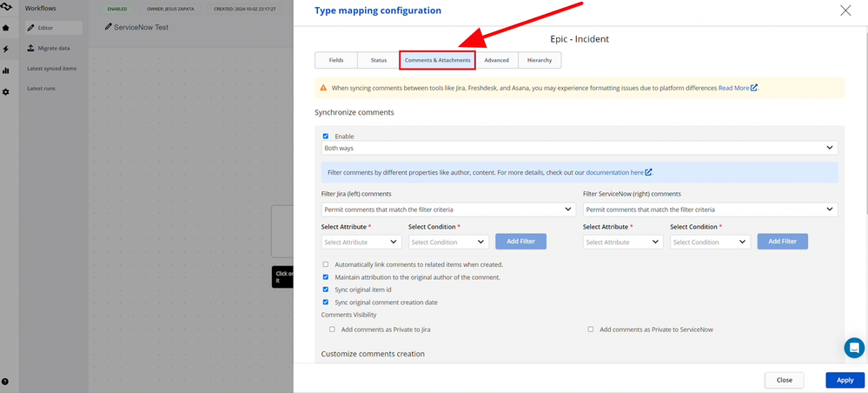Click external link icon after documentation here
This screenshot has height=393, width=868.
(x=648, y=172)
